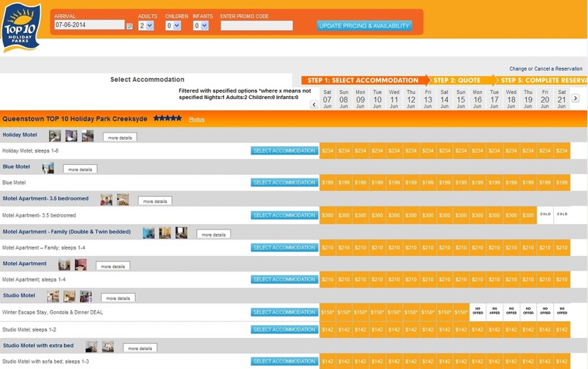The image size is (588, 369).
Task: Click the promo code input field
Action: [x=256, y=26]
